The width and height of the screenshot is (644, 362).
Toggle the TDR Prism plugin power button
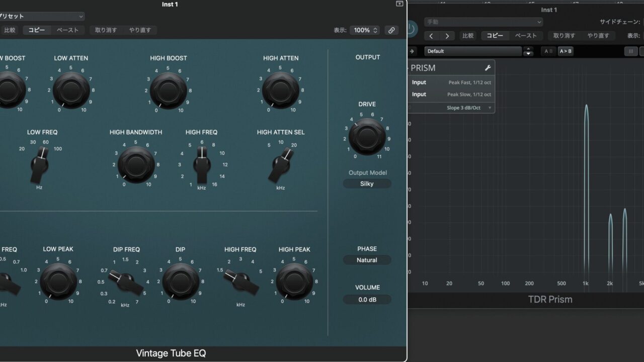411,29
